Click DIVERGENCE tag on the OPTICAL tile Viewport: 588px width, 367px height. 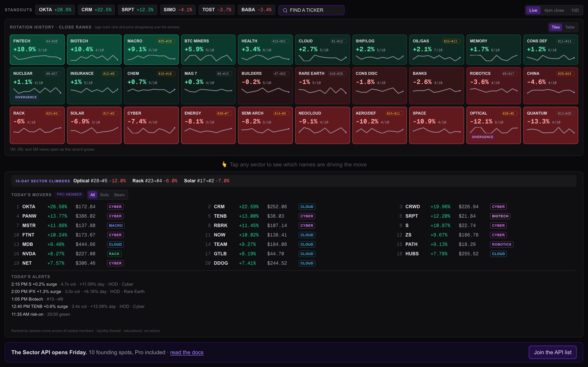[482, 137]
